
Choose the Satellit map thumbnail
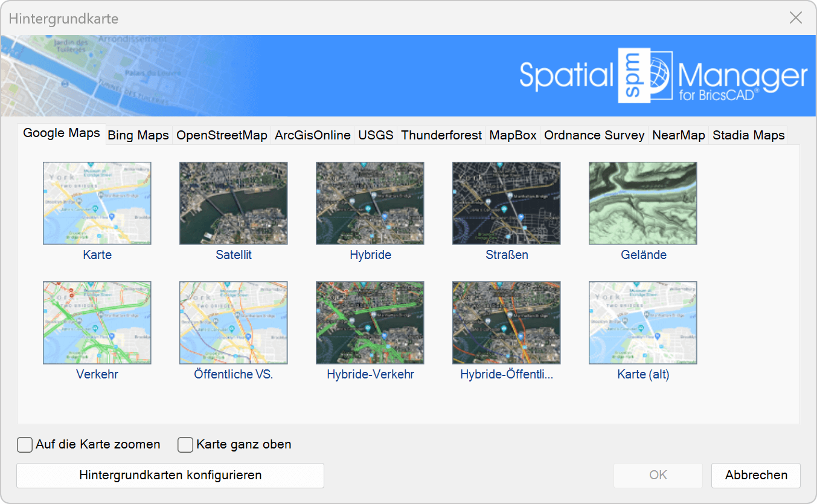(x=234, y=203)
